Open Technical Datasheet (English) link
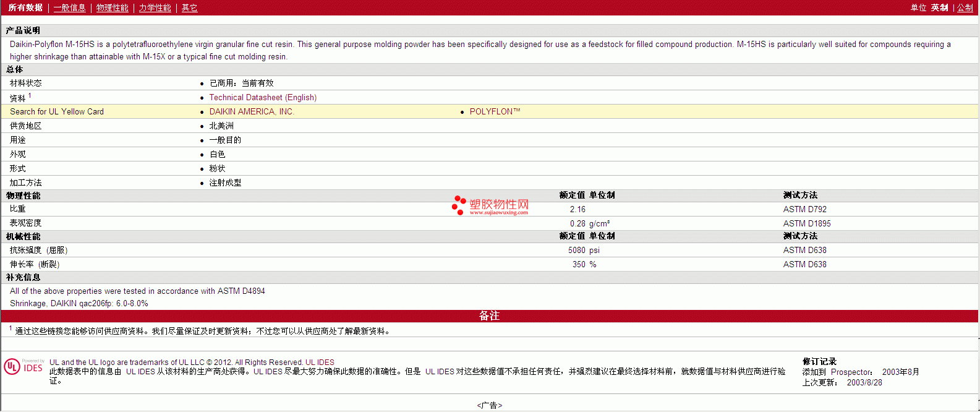 [x=263, y=97]
